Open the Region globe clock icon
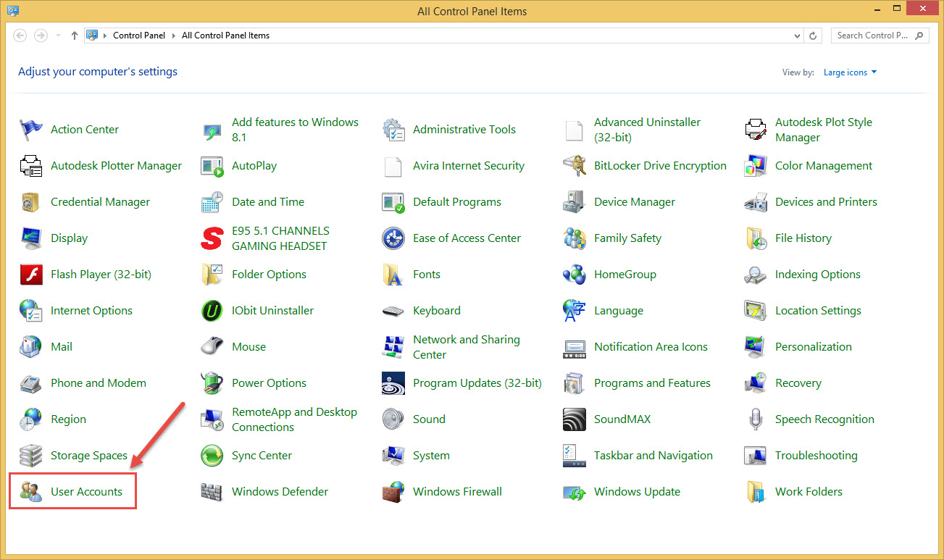 pyautogui.click(x=31, y=419)
